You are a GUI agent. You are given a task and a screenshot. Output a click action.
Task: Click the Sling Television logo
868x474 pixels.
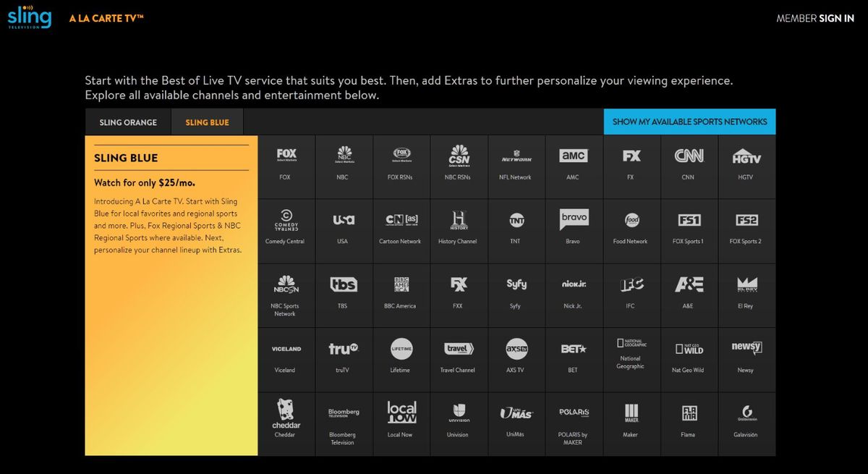point(30,17)
